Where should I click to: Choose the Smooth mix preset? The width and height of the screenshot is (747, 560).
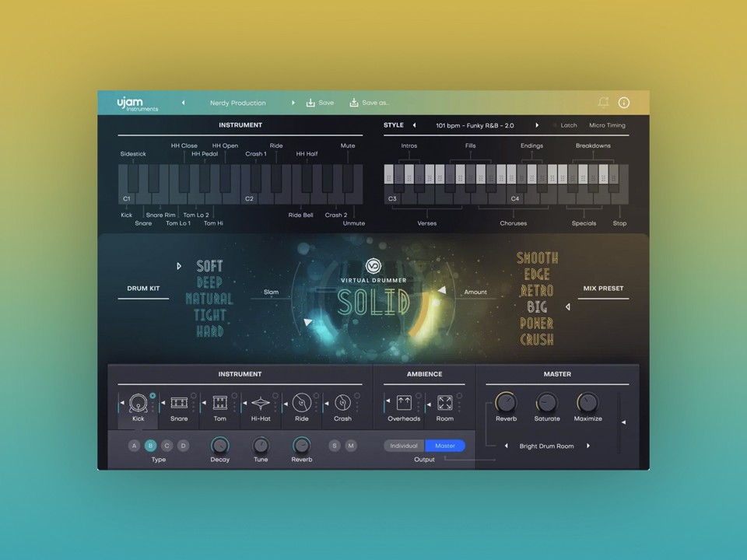point(538,258)
